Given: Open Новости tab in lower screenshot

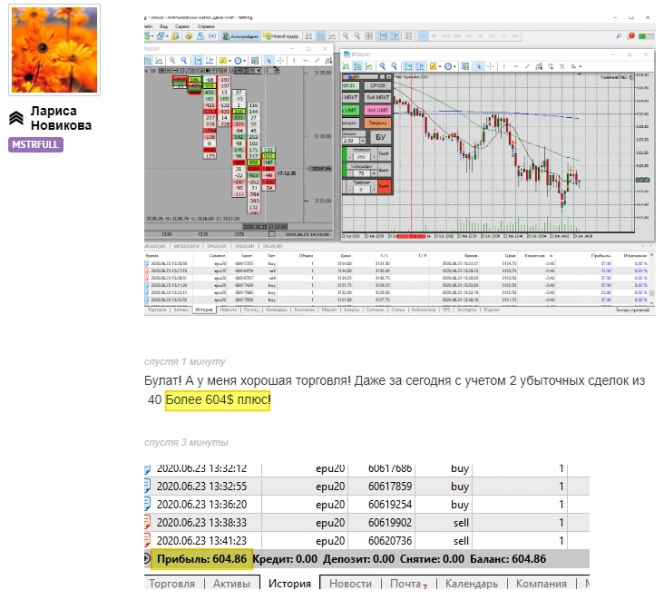Looking at the screenshot, I should click(350, 583).
